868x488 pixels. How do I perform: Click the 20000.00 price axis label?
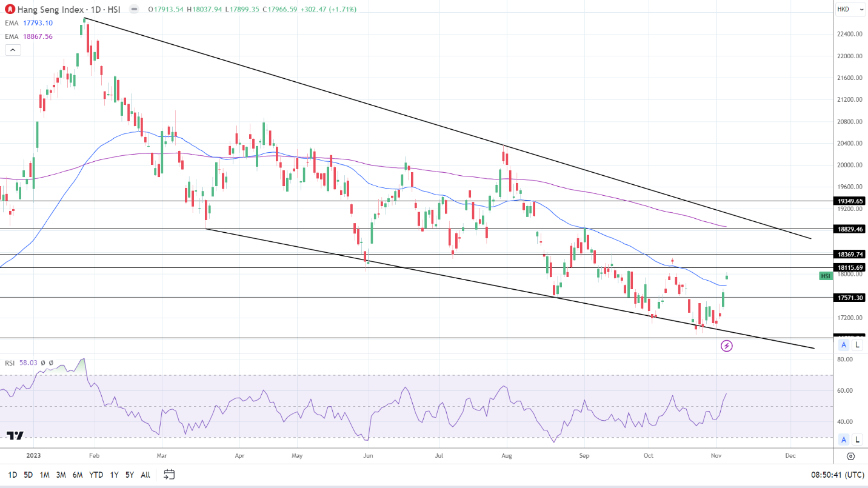[x=850, y=165]
